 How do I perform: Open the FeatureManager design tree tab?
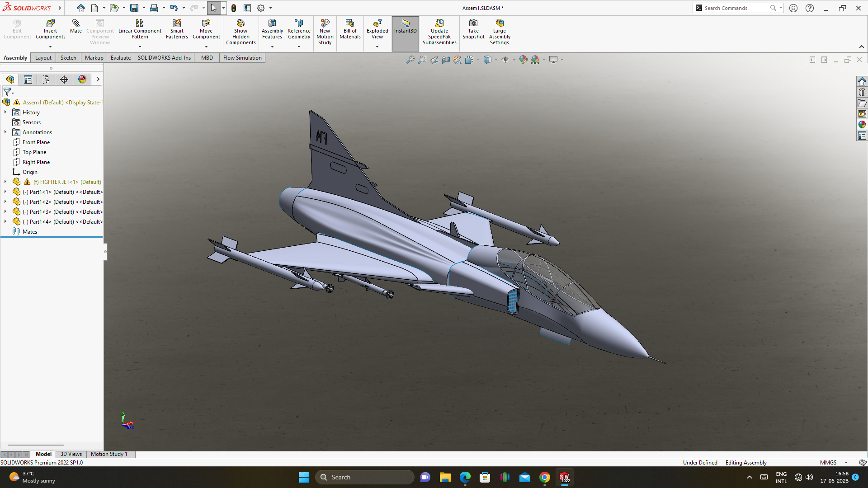[x=10, y=80]
